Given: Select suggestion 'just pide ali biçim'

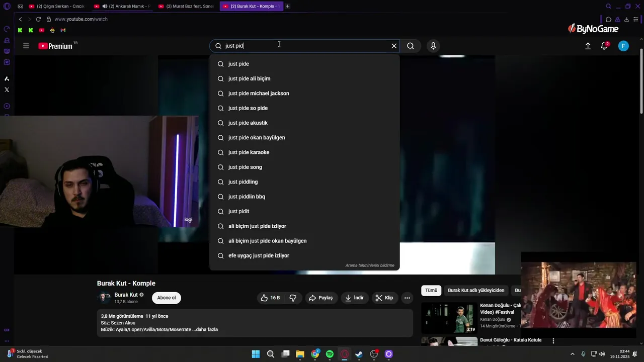Looking at the screenshot, I should pos(304,78).
